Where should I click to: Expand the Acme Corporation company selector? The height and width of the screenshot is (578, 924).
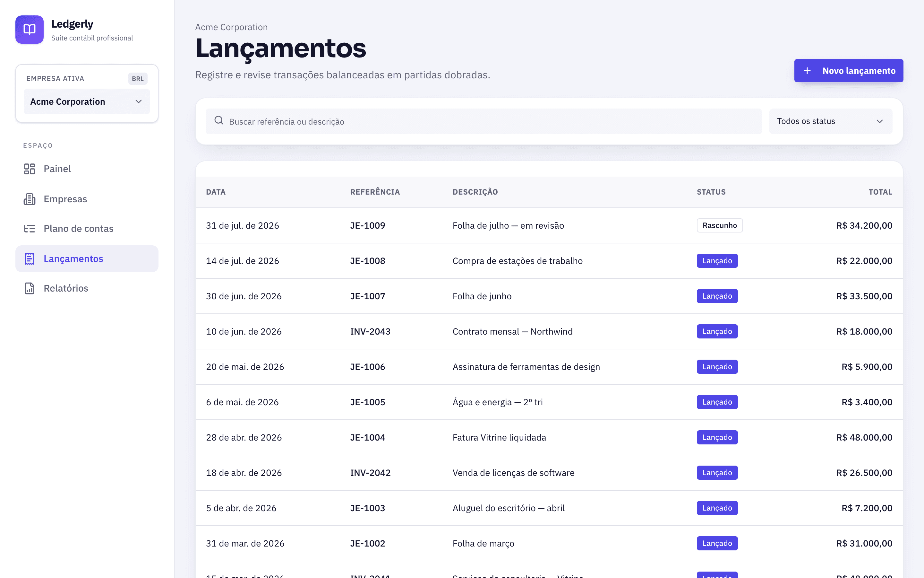[87, 102]
